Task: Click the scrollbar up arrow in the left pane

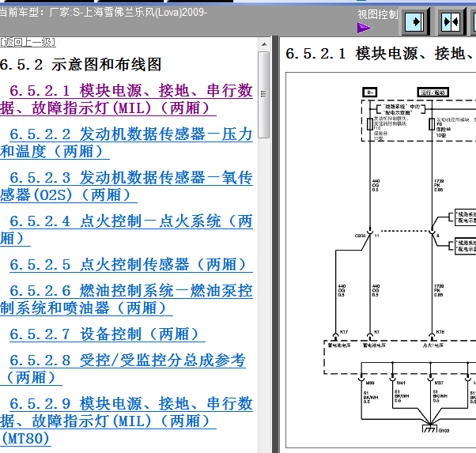Action: [x=264, y=44]
